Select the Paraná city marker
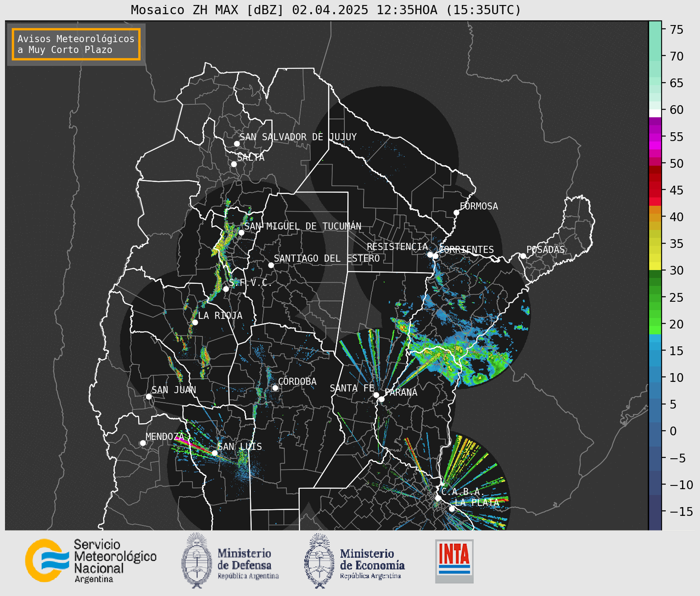Viewport: 700px width, 596px height. pos(382,399)
